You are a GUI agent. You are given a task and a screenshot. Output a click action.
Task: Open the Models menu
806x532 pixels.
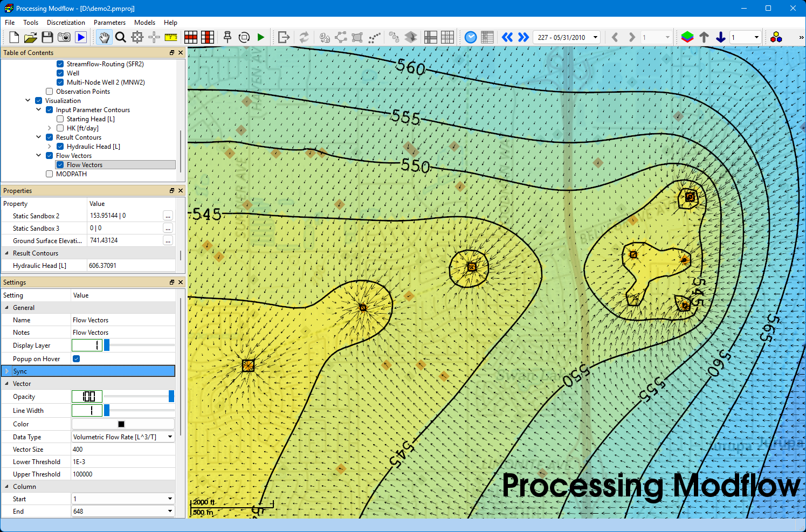144,23
